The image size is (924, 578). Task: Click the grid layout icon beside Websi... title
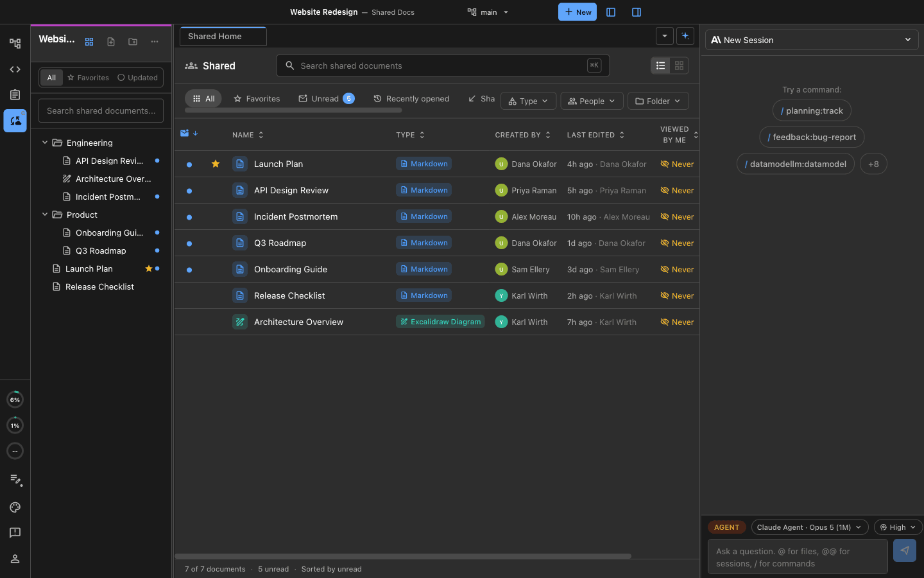[x=89, y=42]
